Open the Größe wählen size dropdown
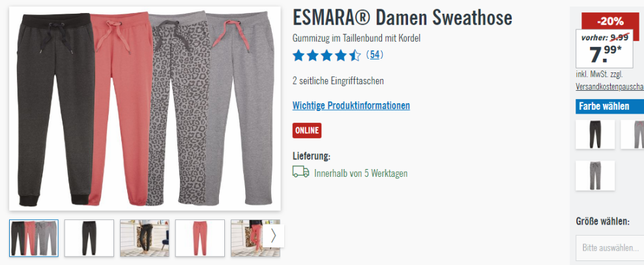This screenshot has width=644, height=265. click(x=610, y=248)
